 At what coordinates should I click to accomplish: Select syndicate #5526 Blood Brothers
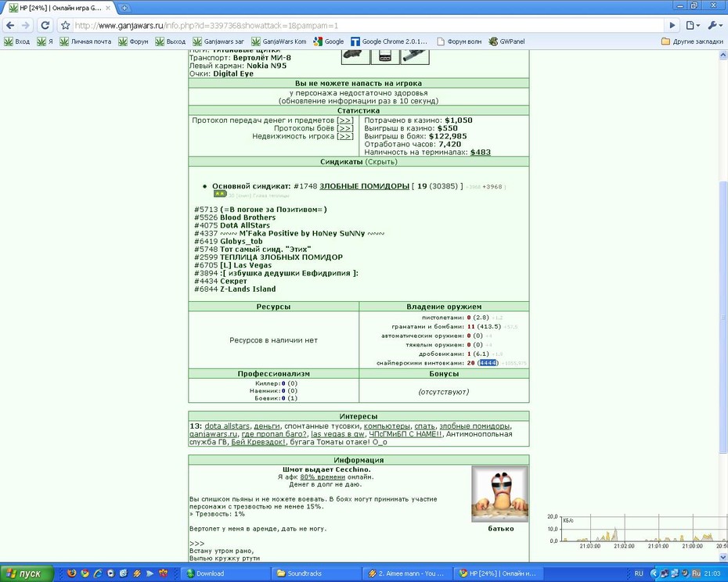(235, 217)
